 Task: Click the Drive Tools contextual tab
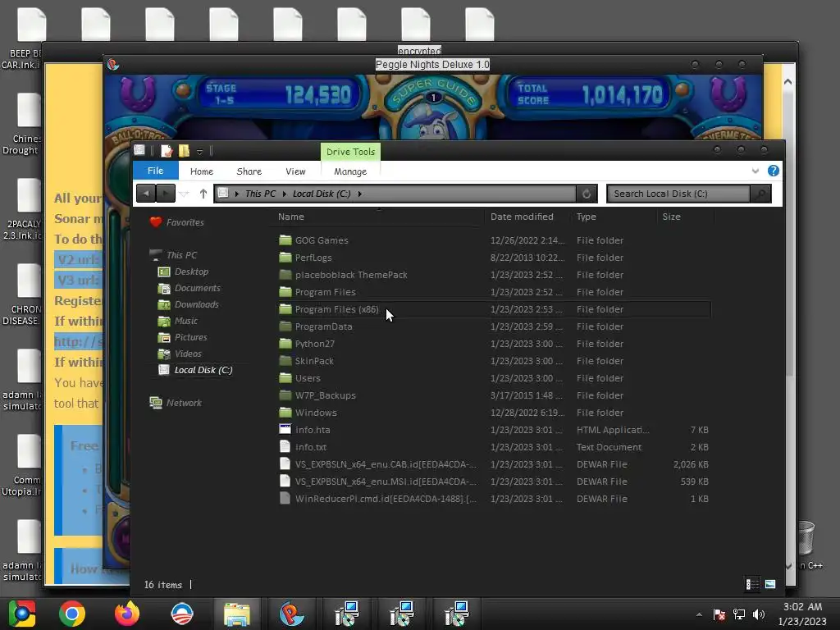pyautogui.click(x=350, y=152)
